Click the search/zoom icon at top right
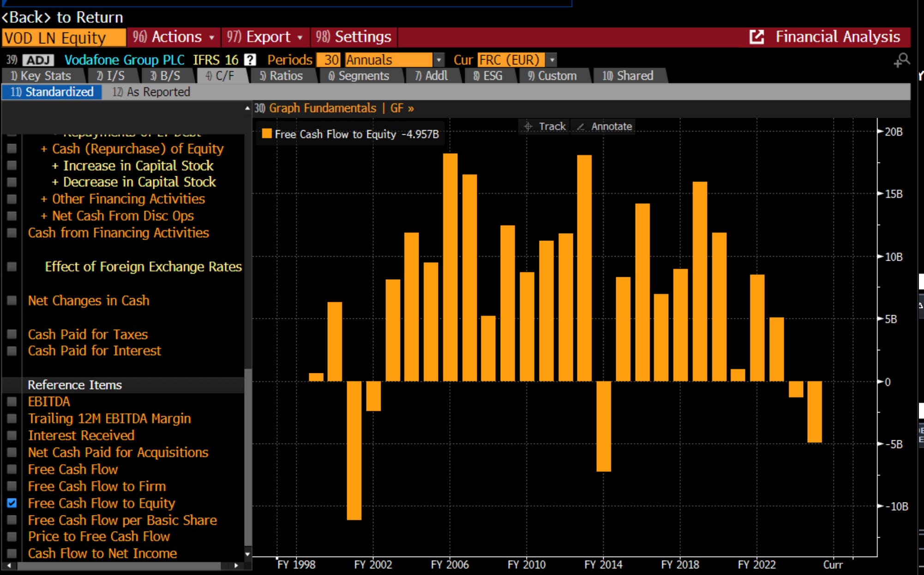The height and width of the screenshot is (575, 924). click(x=901, y=60)
